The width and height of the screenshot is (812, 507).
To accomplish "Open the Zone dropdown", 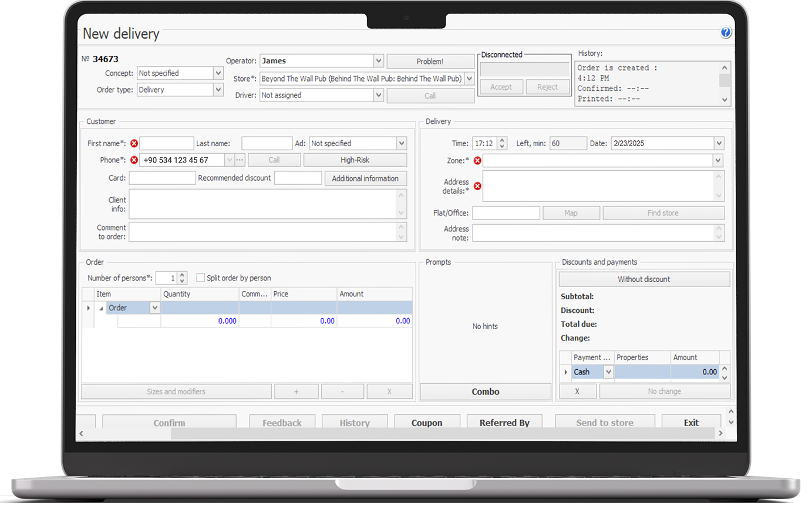I will pos(717,161).
